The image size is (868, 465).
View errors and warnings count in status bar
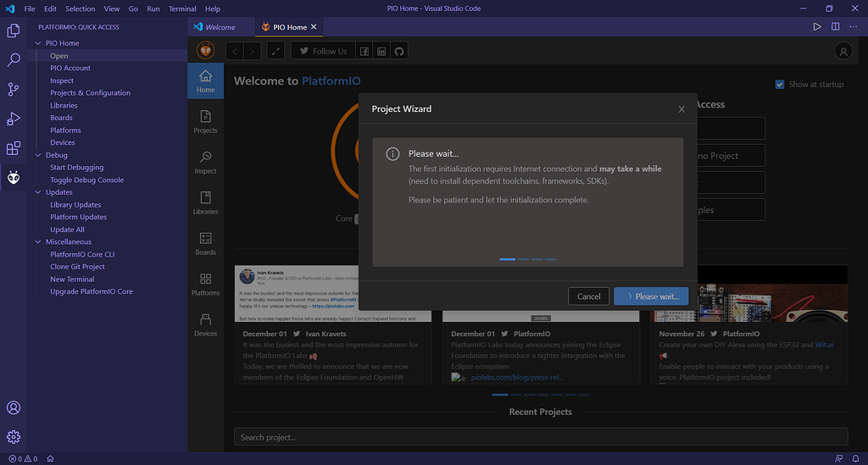pos(23,458)
